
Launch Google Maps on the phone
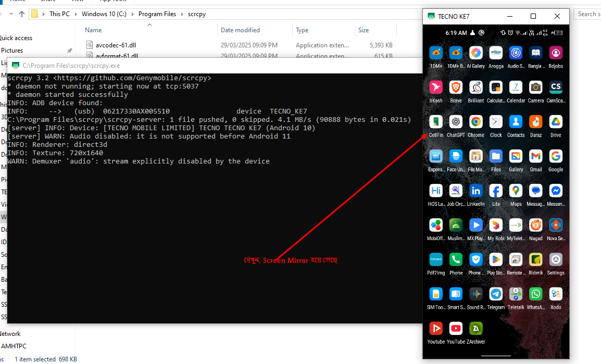click(x=516, y=191)
